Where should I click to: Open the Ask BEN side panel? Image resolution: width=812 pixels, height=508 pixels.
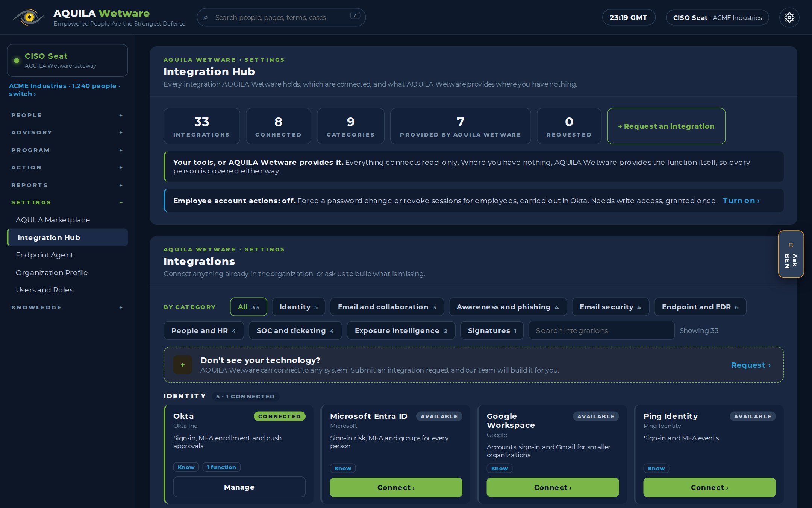pyautogui.click(x=791, y=254)
